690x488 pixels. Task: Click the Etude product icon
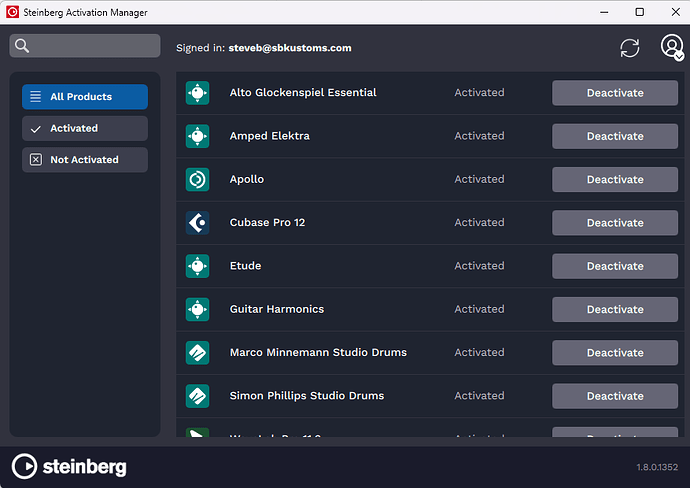[x=197, y=266]
